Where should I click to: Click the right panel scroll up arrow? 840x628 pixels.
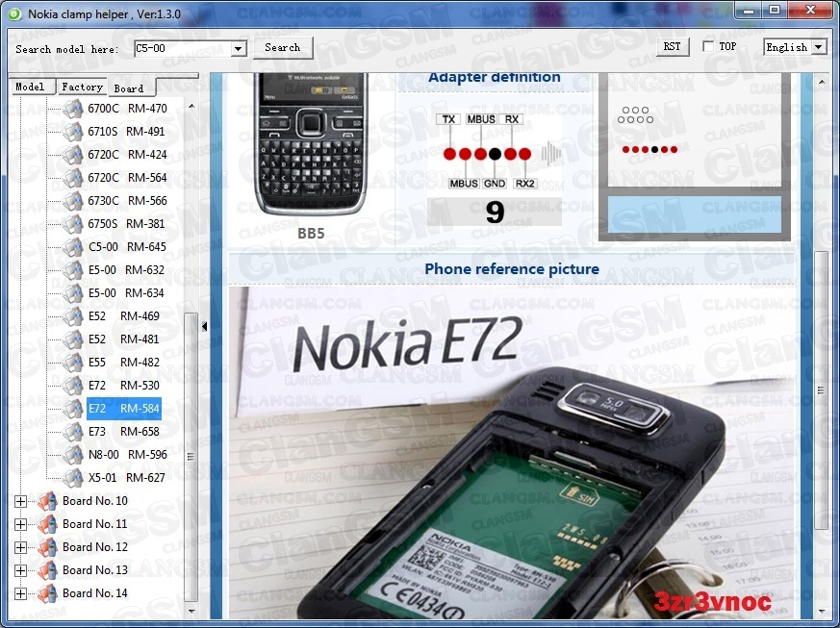coord(822,82)
